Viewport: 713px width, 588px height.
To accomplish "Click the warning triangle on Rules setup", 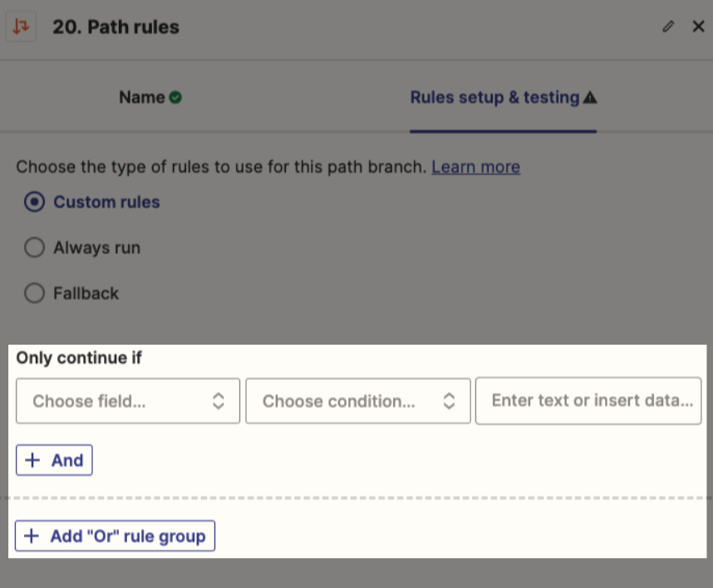I will coord(590,97).
